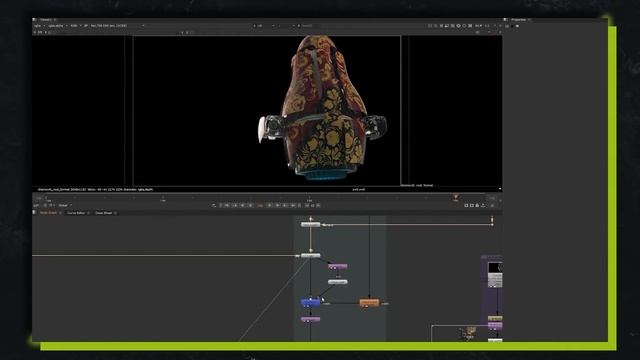Click the export icon at the timeline's right end
This screenshot has width=640, height=360.
pyautogui.click(x=483, y=205)
